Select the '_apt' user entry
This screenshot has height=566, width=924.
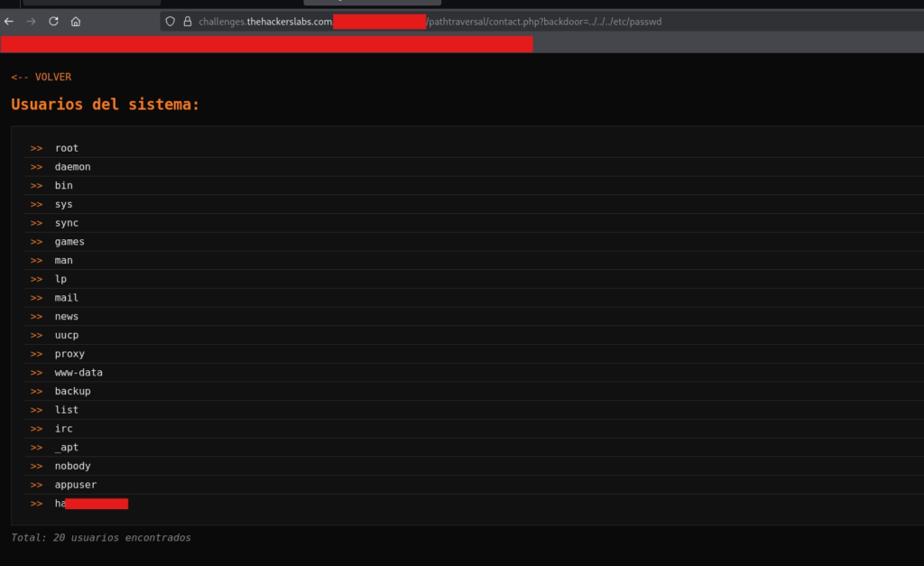tap(67, 448)
